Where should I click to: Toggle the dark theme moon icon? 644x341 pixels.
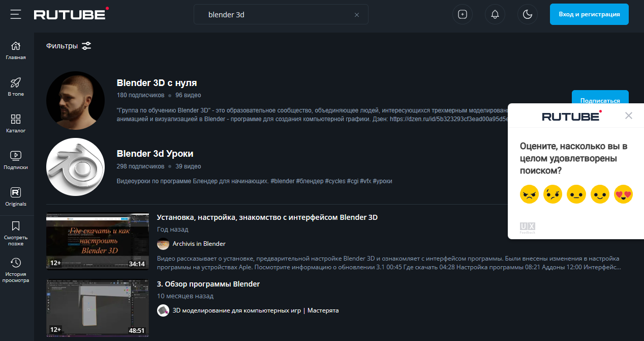click(527, 14)
